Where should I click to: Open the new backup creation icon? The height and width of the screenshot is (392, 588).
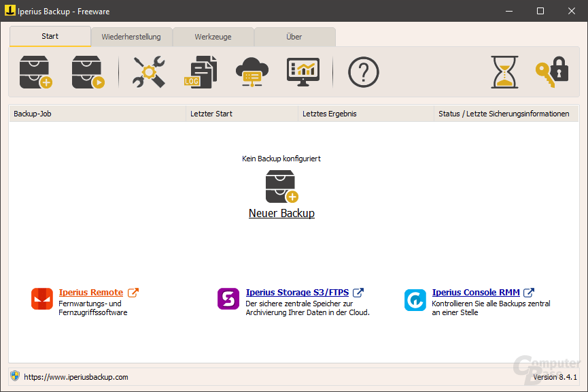click(33, 71)
